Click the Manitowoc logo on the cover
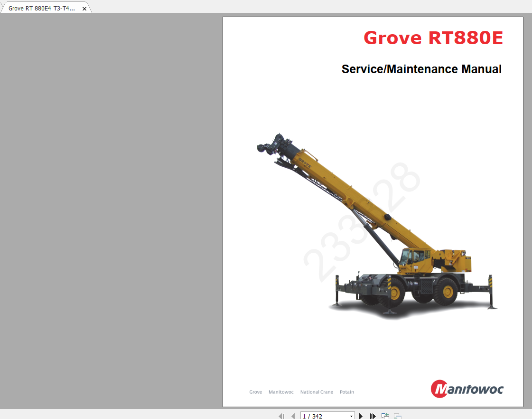The height and width of the screenshot is (419, 532). (x=467, y=389)
